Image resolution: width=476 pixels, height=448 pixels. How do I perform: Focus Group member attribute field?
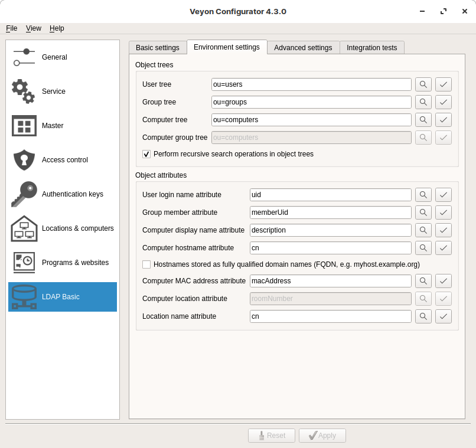click(x=331, y=212)
